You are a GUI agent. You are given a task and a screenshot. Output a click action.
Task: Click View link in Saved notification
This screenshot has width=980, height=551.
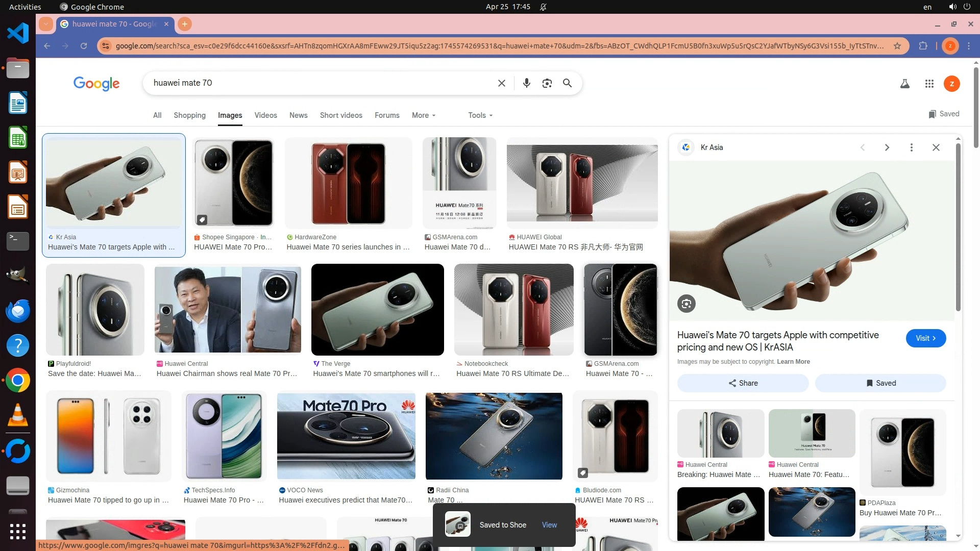click(x=549, y=525)
